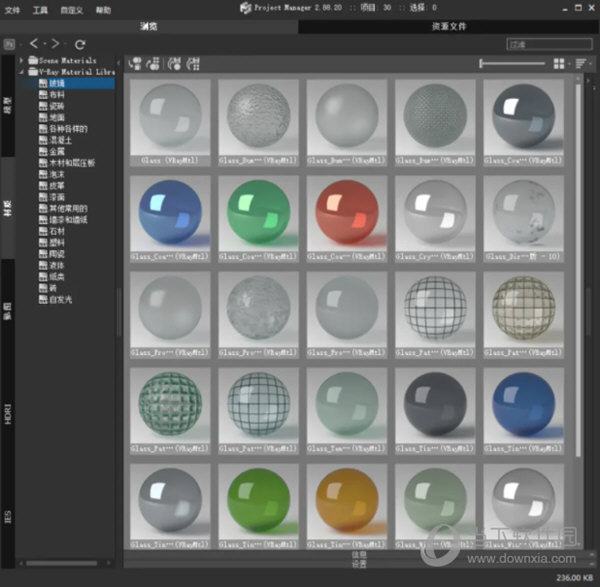Refresh the material browser
The width and height of the screenshot is (600, 587).
point(80,44)
